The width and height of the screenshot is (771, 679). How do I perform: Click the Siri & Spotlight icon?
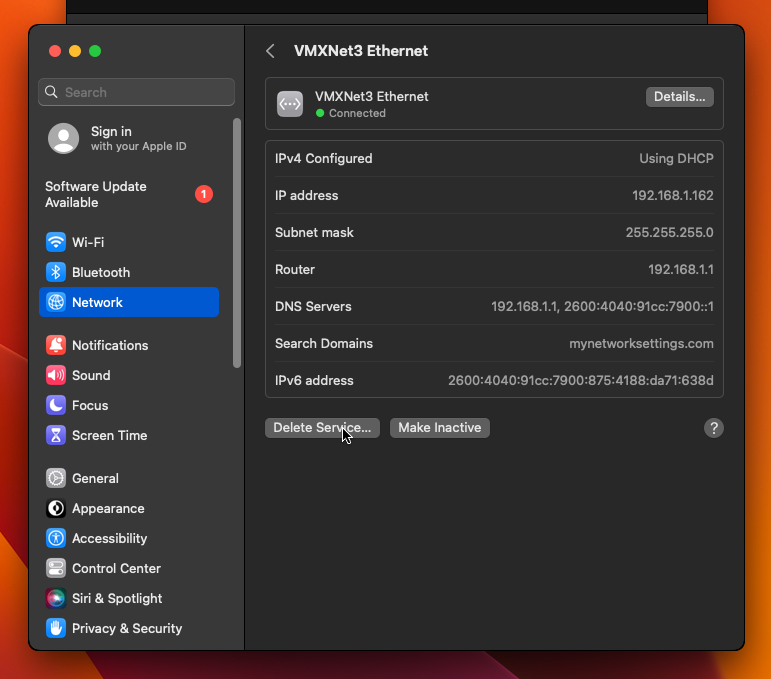(x=56, y=598)
